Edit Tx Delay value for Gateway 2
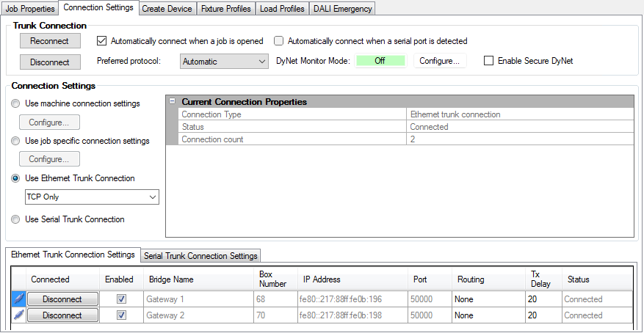This screenshot has width=644, height=333. coord(543,315)
